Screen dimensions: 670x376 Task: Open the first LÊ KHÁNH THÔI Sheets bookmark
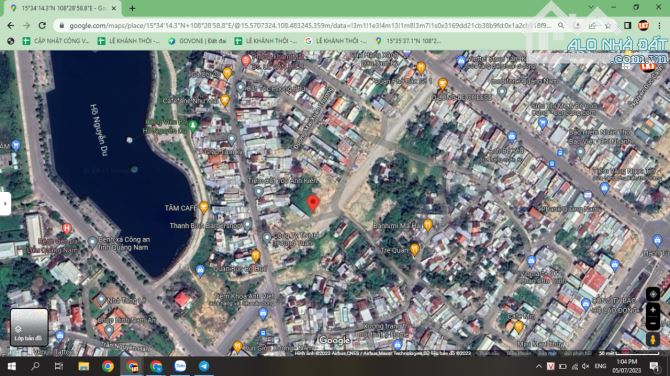click(128, 41)
